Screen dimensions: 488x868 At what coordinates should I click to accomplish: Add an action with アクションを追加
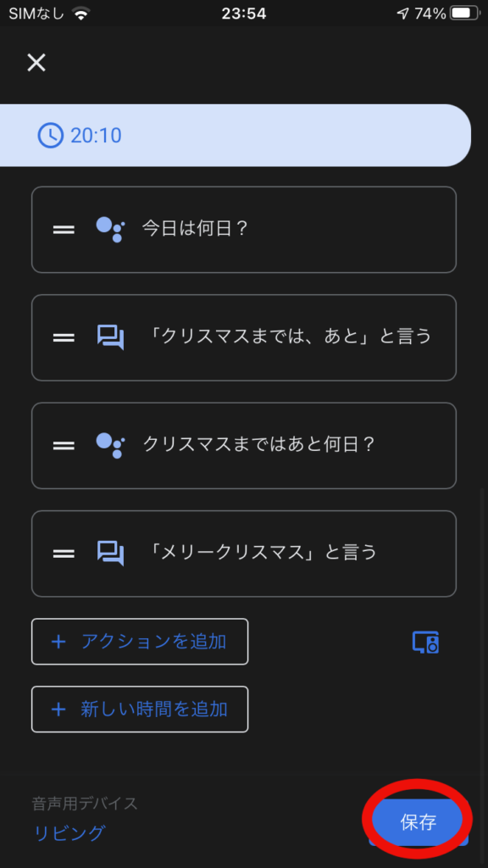tap(140, 642)
